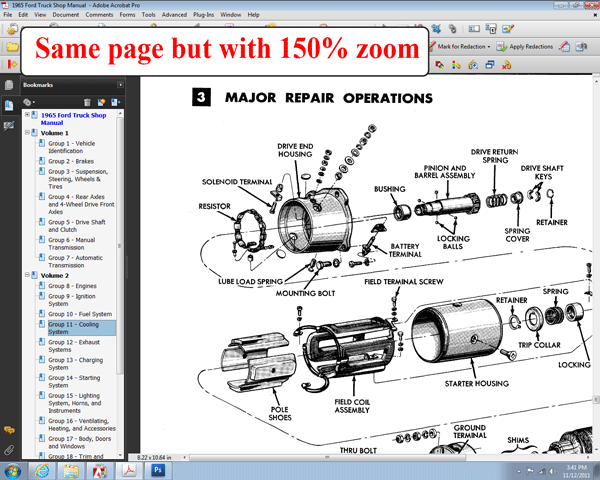Collapse the Bookmarks panel with header button
Screen dimensions: 600x480
120,85
